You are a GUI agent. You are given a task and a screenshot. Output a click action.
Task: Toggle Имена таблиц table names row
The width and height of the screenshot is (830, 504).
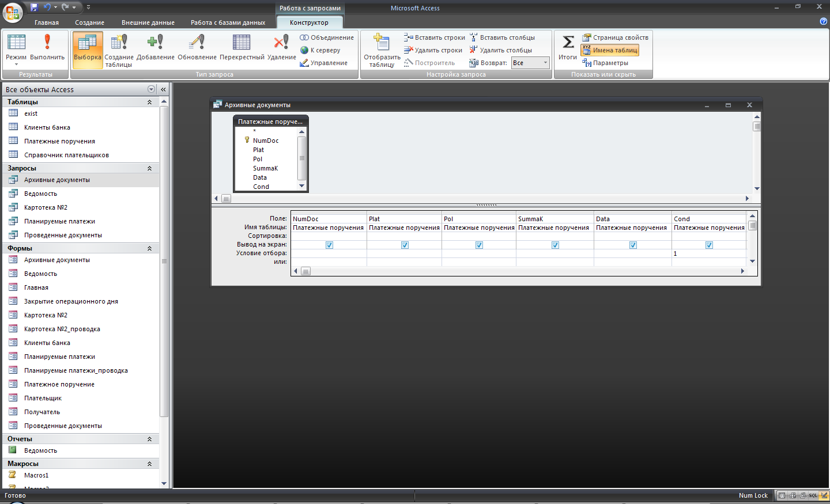[x=610, y=50]
